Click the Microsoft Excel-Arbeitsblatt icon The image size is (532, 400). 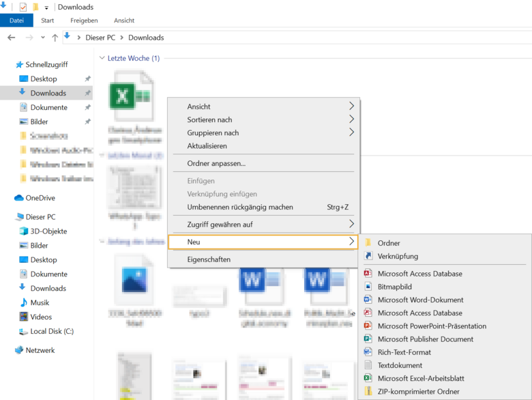click(368, 378)
